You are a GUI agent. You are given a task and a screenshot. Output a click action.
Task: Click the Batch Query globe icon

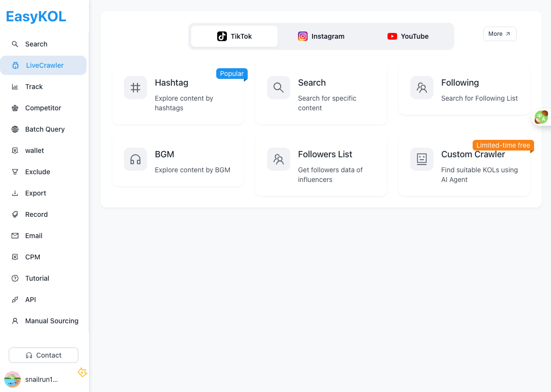pyautogui.click(x=15, y=129)
